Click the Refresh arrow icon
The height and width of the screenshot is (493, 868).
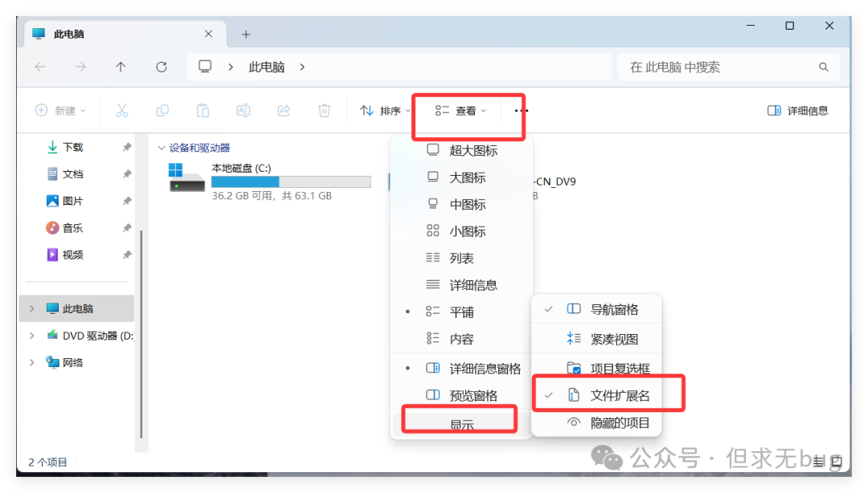tap(162, 67)
